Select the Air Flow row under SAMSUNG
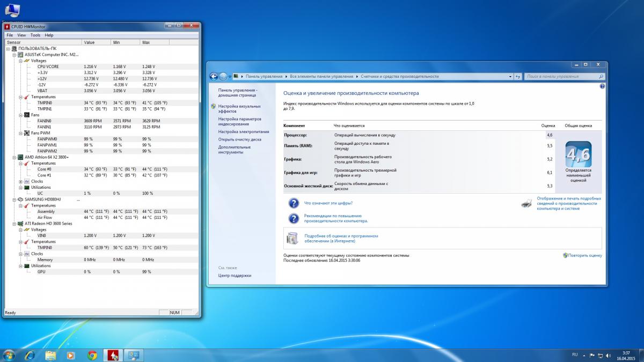644x362 pixels. pyautogui.click(x=102, y=217)
